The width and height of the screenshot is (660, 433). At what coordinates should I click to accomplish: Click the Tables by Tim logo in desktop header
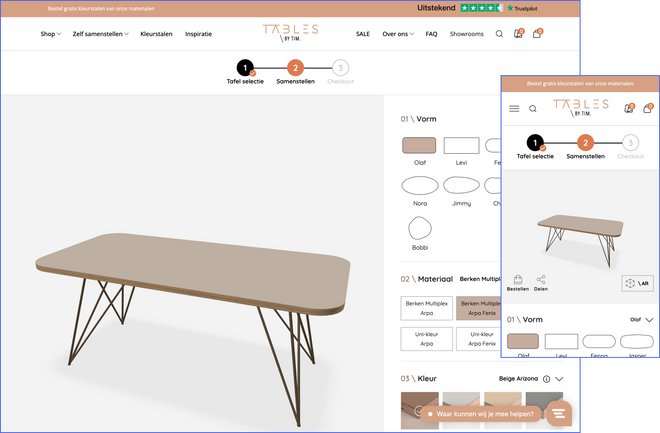(x=290, y=32)
